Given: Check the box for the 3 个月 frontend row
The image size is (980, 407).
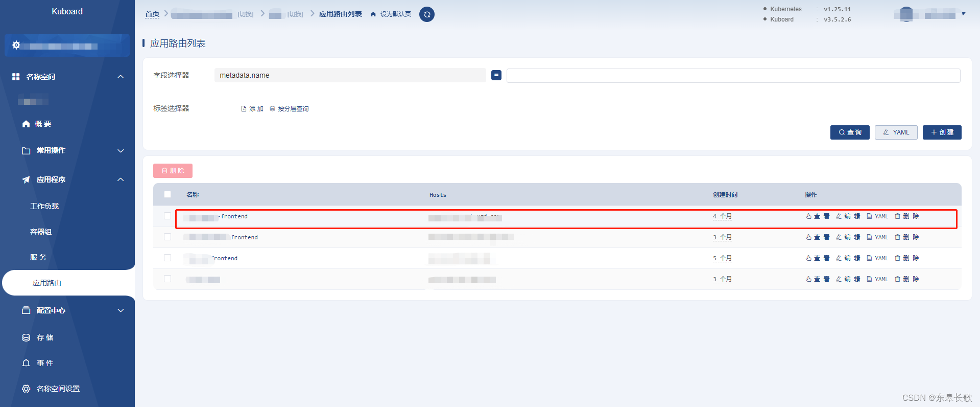Looking at the screenshot, I should point(168,237).
